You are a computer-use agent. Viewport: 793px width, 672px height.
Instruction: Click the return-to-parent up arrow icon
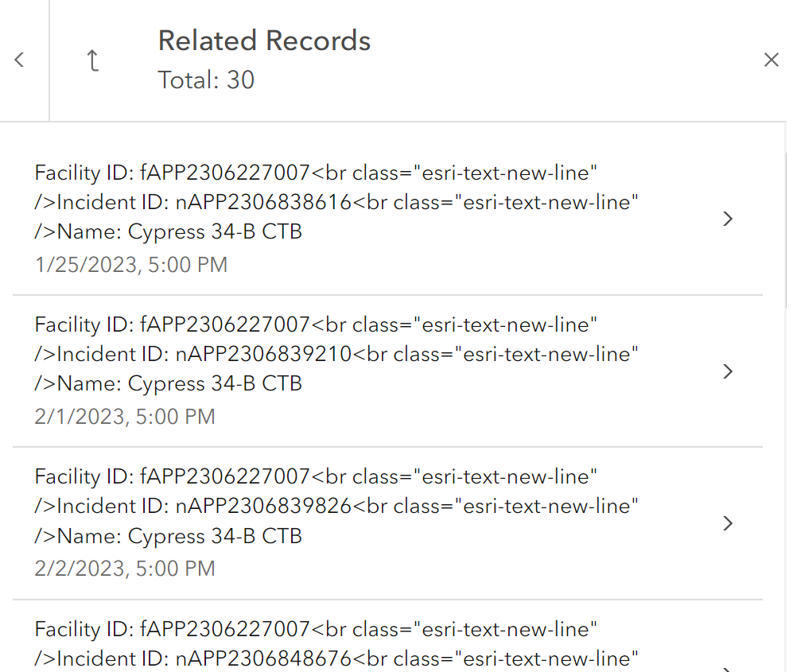coord(92,60)
